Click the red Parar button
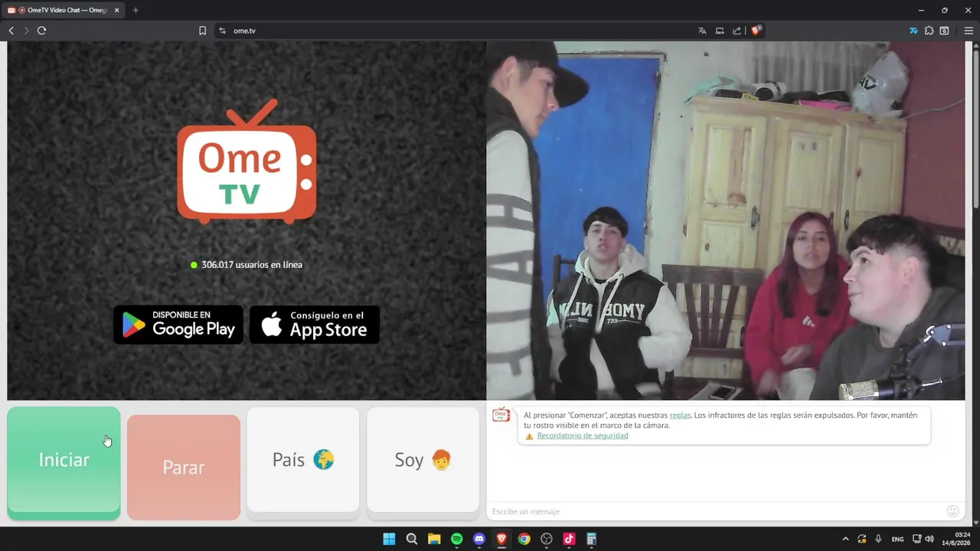980x551 pixels. pyautogui.click(x=184, y=467)
